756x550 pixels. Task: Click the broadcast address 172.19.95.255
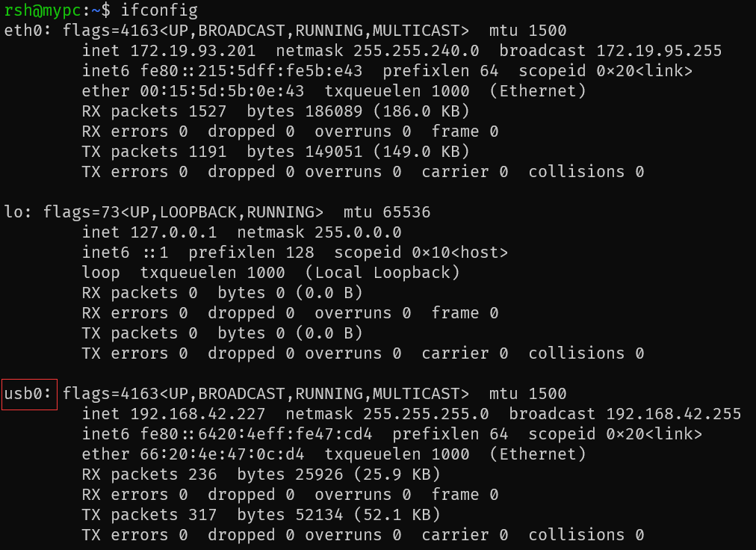(659, 51)
